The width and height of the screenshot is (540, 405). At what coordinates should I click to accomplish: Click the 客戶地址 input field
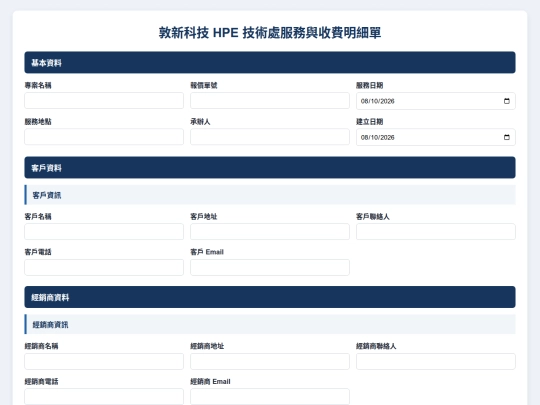(270, 231)
